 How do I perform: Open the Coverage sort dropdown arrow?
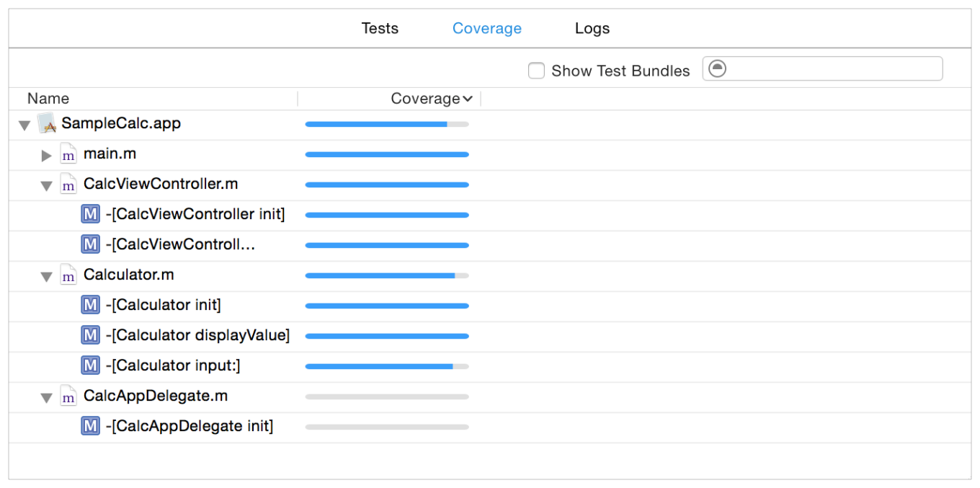click(x=467, y=99)
